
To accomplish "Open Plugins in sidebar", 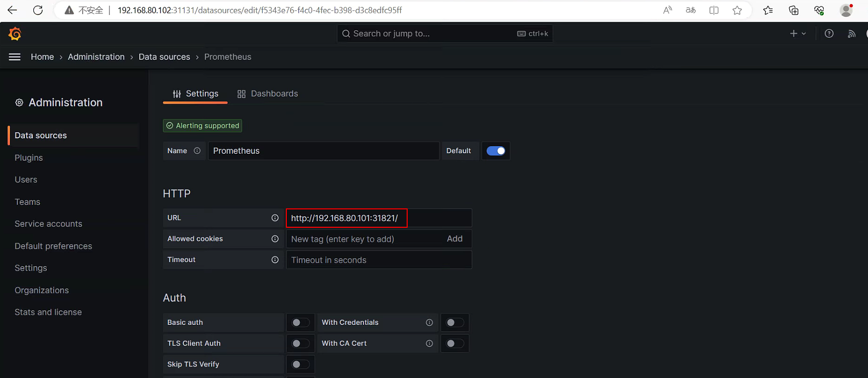I will pos(29,158).
